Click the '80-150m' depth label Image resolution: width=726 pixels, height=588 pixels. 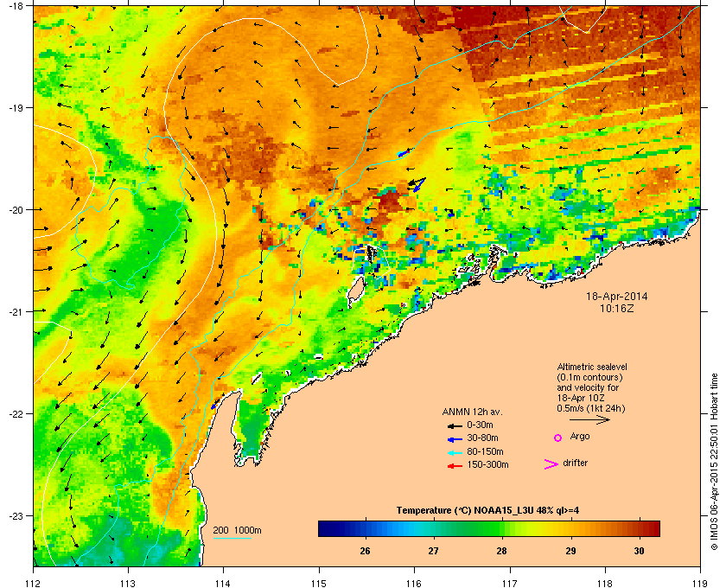pyautogui.click(x=485, y=451)
